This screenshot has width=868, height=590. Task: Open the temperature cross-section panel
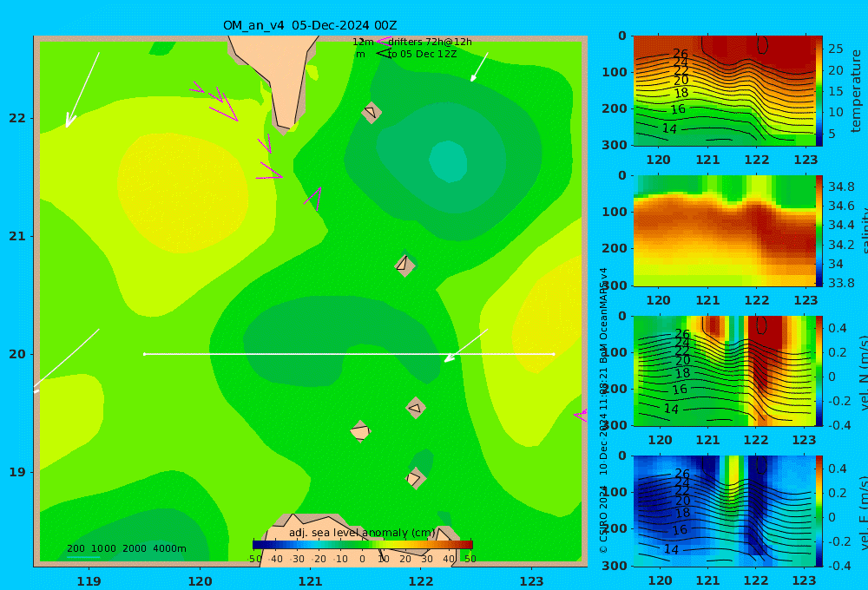724,91
